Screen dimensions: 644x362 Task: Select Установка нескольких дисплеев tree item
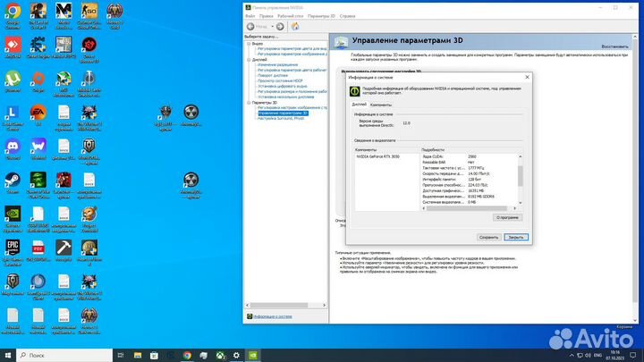tap(286, 97)
